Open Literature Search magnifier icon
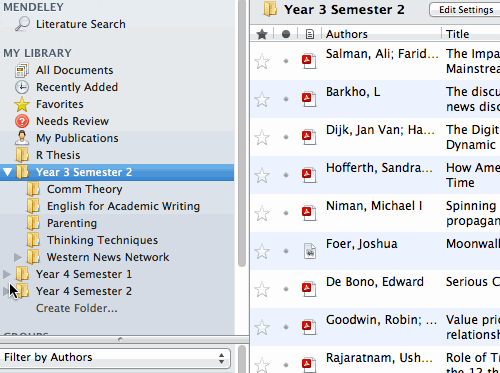Screen dimensions: 500x373 [22, 24]
